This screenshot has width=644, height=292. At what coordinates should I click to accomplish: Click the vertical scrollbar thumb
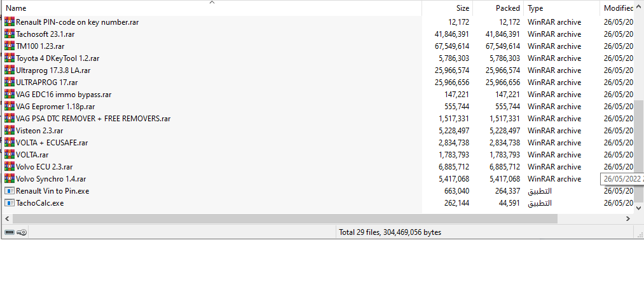640,151
